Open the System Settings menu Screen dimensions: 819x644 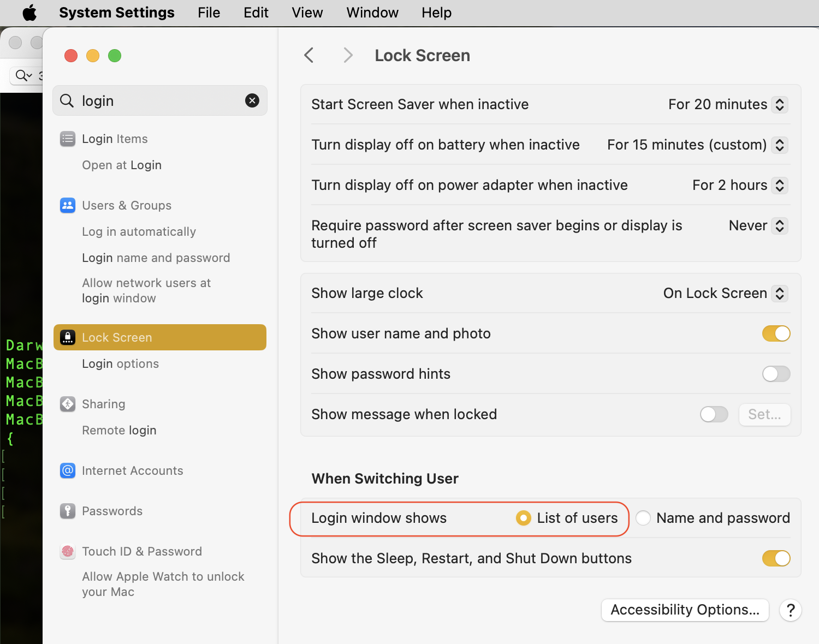point(117,13)
